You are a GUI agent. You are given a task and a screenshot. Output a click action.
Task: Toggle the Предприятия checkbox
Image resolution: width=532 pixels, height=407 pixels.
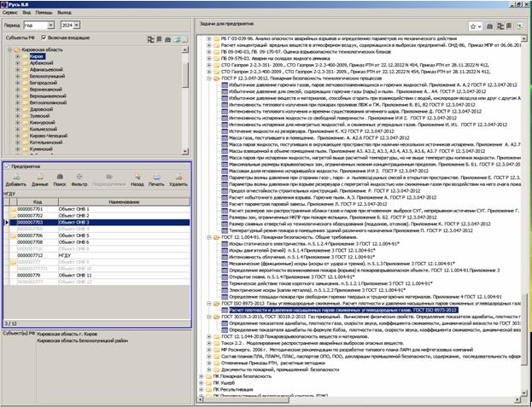pos(8,166)
